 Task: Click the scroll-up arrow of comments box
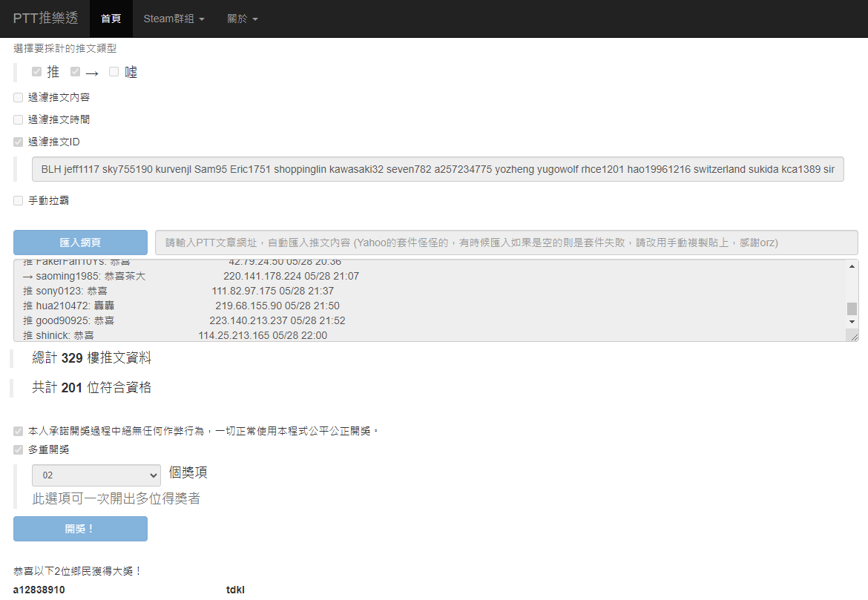pyautogui.click(x=852, y=266)
